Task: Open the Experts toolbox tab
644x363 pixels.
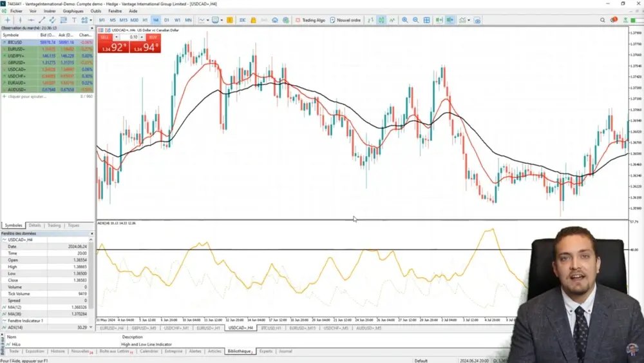Action: click(x=266, y=351)
